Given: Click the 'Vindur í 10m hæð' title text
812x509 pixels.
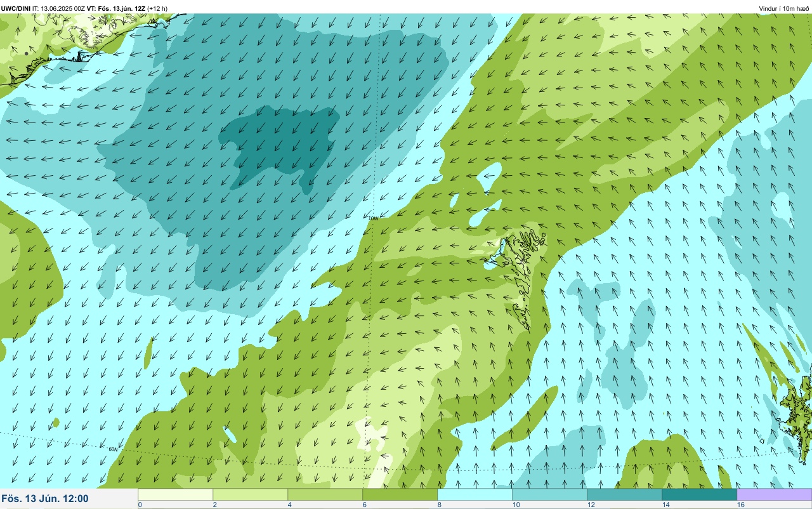Looking at the screenshot, I should click(x=783, y=9).
